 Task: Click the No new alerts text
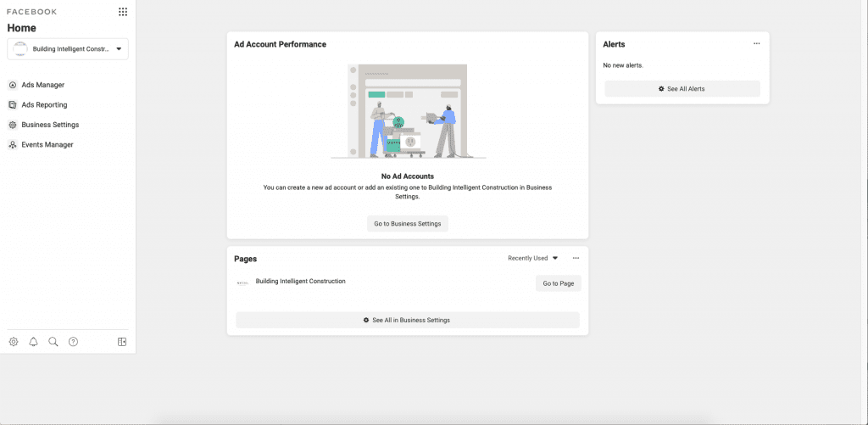tap(623, 65)
